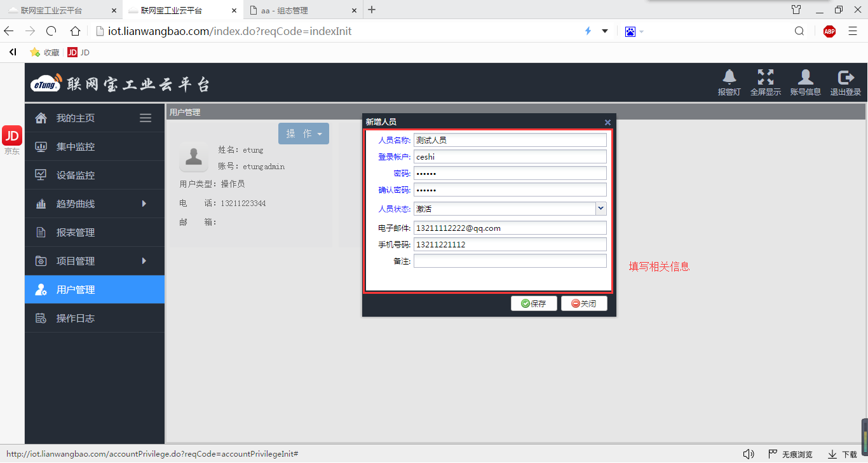
Task: Click the 密码 input field
Action: 510,173
